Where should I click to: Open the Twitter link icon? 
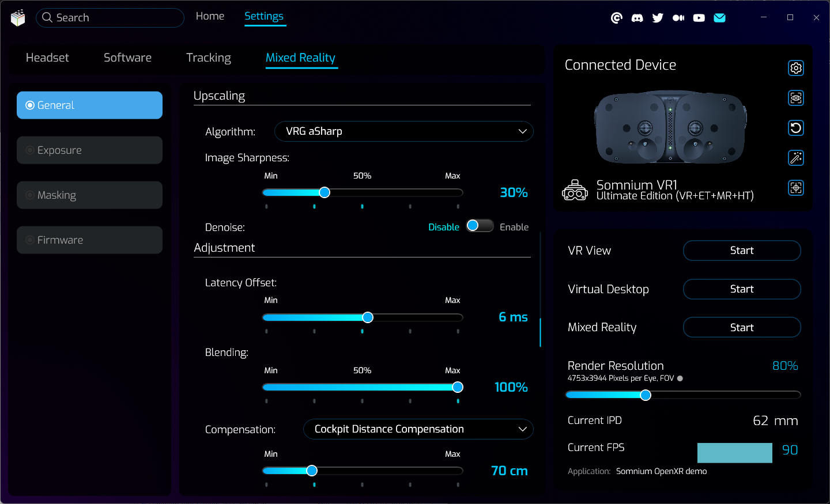(x=658, y=18)
